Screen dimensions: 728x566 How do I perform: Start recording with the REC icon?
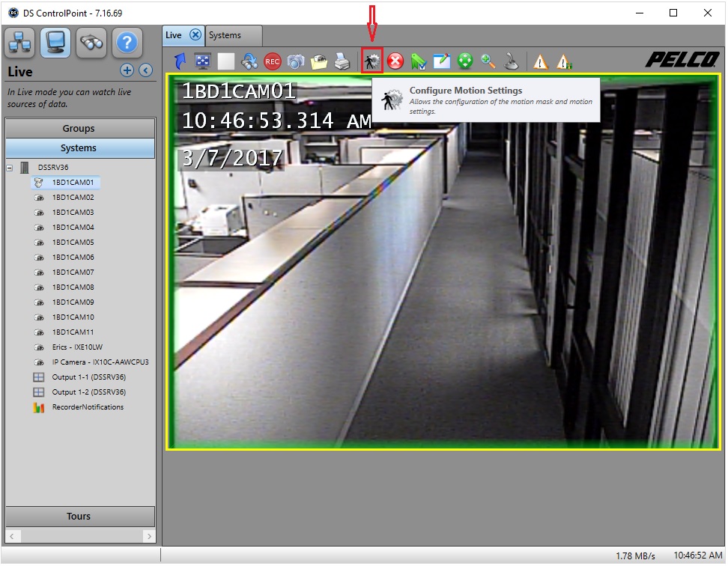273,61
